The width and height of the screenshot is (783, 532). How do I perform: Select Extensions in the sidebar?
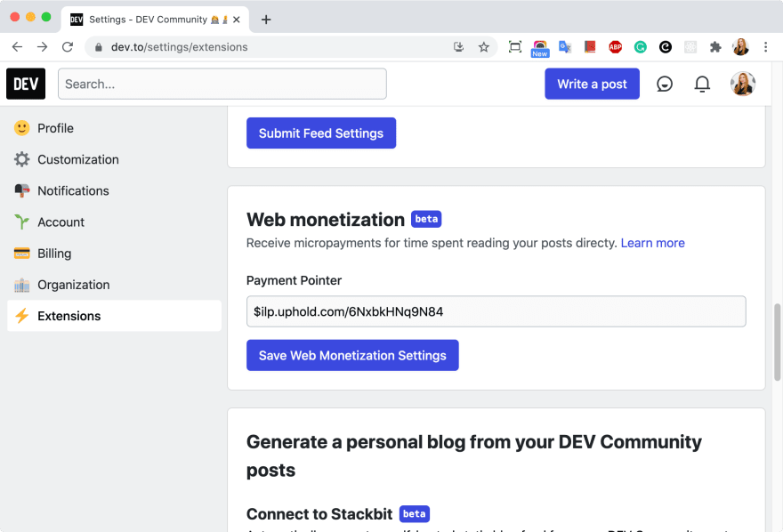coord(115,316)
